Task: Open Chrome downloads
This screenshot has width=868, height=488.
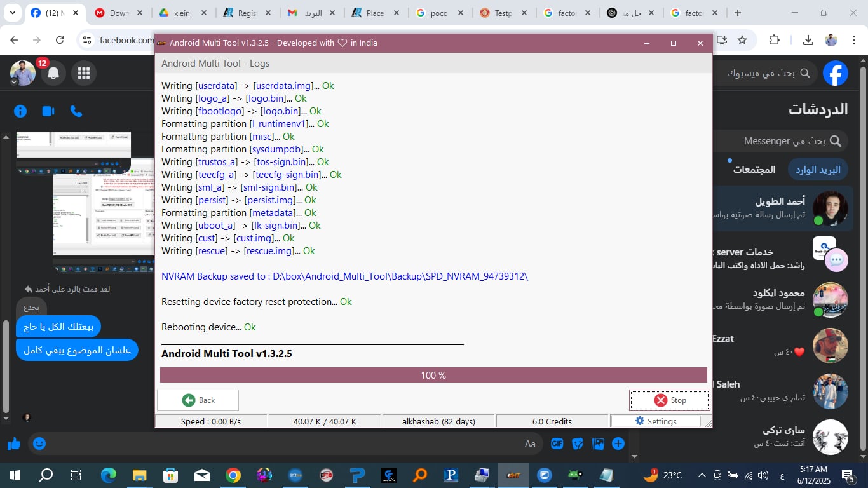Action: tap(808, 40)
